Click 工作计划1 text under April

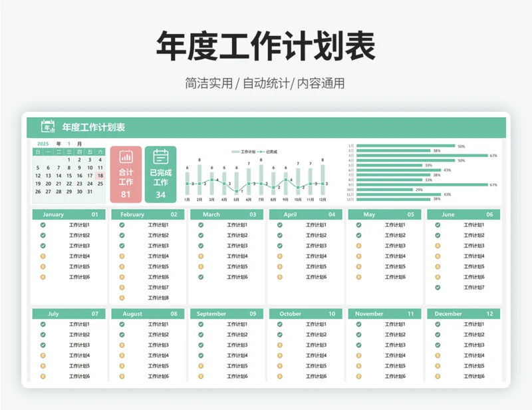317,225
